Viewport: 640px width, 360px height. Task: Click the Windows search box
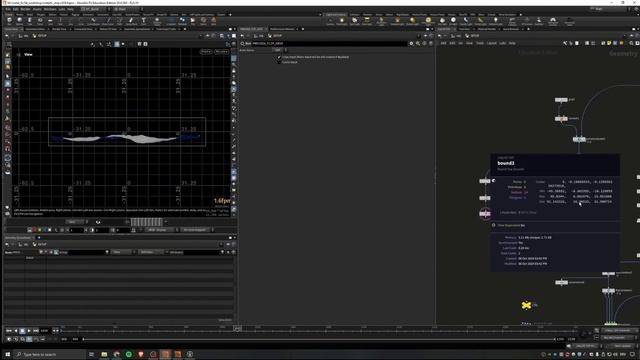(x=50, y=354)
